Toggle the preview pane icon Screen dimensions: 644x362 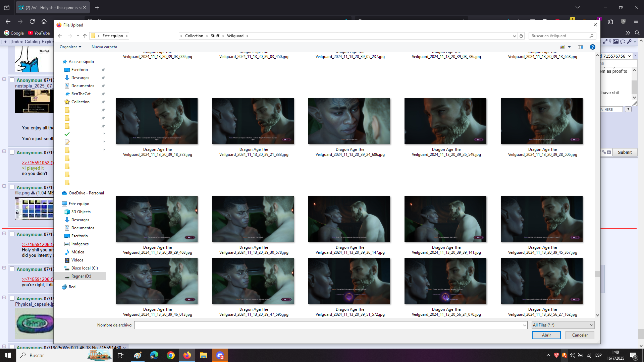tap(581, 47)
